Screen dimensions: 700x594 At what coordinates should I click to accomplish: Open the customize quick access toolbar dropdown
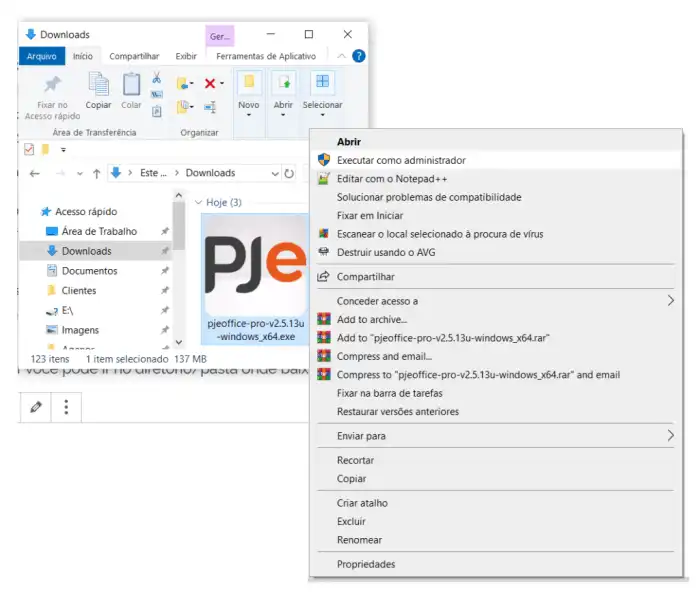point(63,150)
